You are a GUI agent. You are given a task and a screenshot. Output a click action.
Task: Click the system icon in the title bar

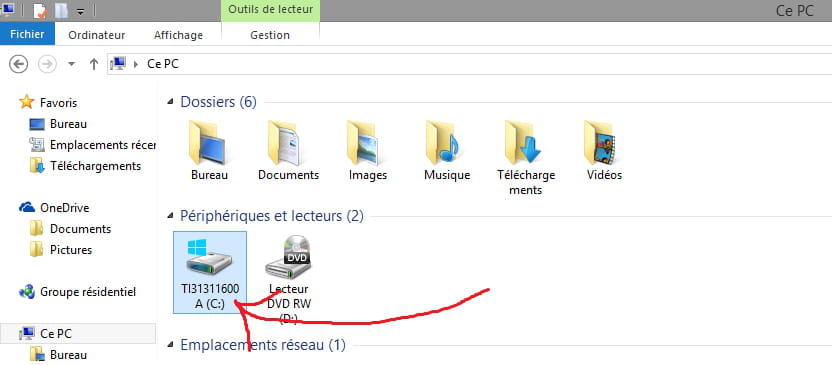pos(7,10)
